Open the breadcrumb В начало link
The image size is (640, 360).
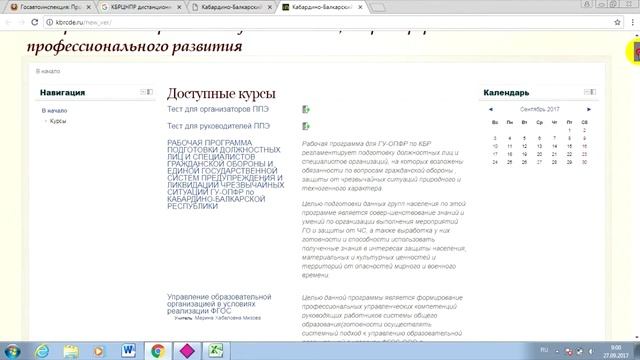[x=48, y=71]
